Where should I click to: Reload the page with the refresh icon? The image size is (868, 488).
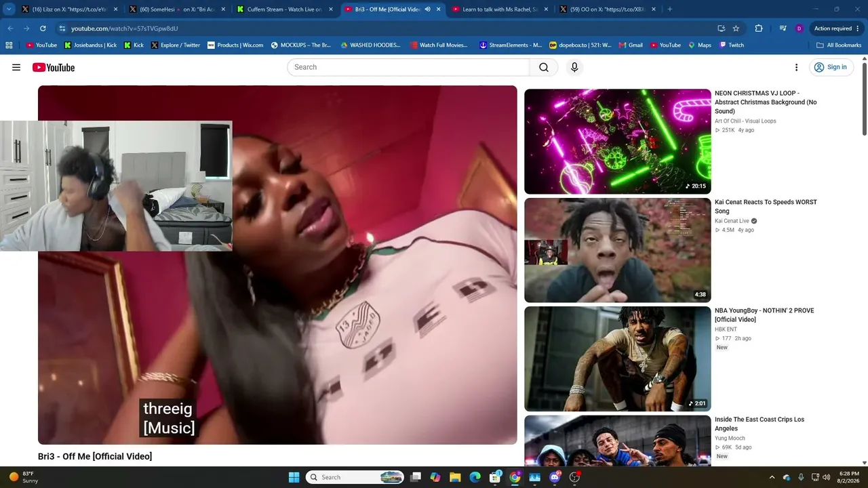pos(43,28)
